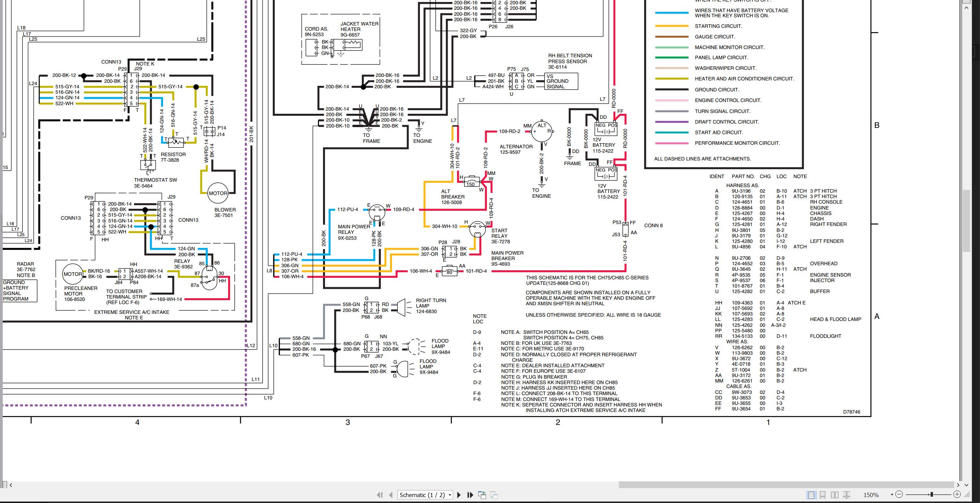
Task: Click the EXTREME SERVICE A/C INTAKE label
Action: (132, 312)
